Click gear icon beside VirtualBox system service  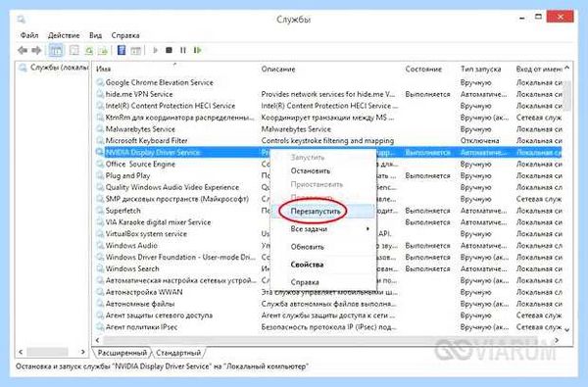100,233
